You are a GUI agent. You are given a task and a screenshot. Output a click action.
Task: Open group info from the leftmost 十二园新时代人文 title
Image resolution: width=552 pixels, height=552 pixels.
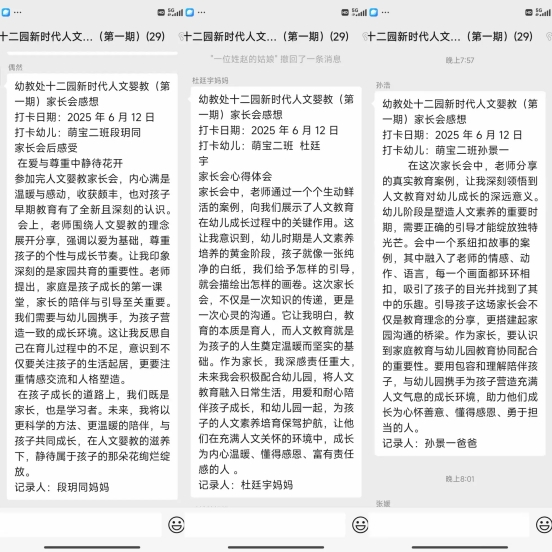tap(82, 36)
